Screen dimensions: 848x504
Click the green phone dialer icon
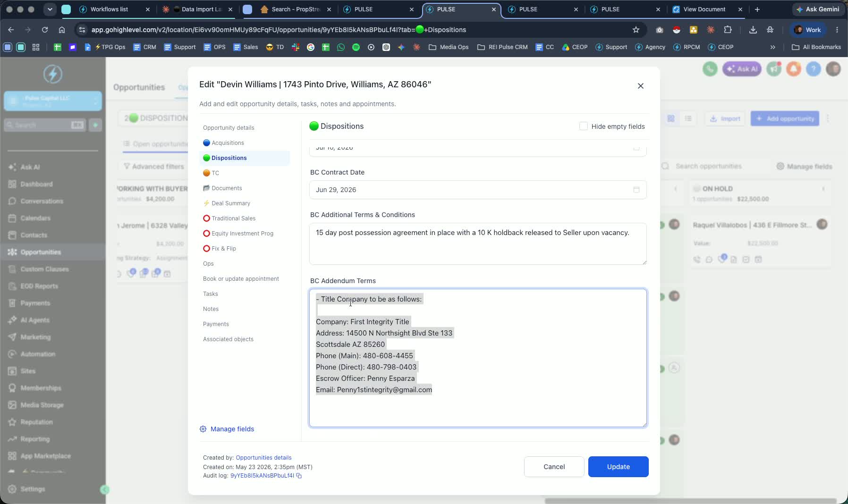[710, 69]
